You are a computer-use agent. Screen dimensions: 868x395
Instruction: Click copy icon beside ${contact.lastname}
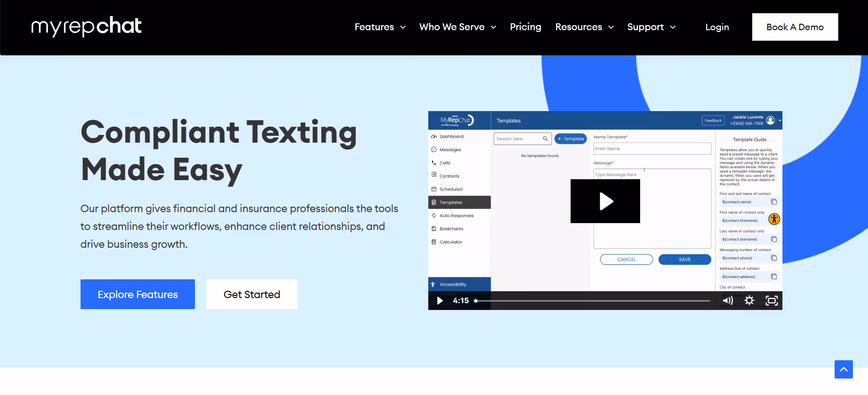pos(774,240)
